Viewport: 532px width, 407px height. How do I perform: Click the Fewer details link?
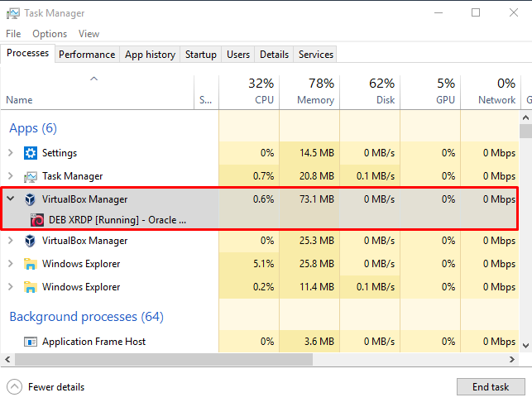coord(56,387)
